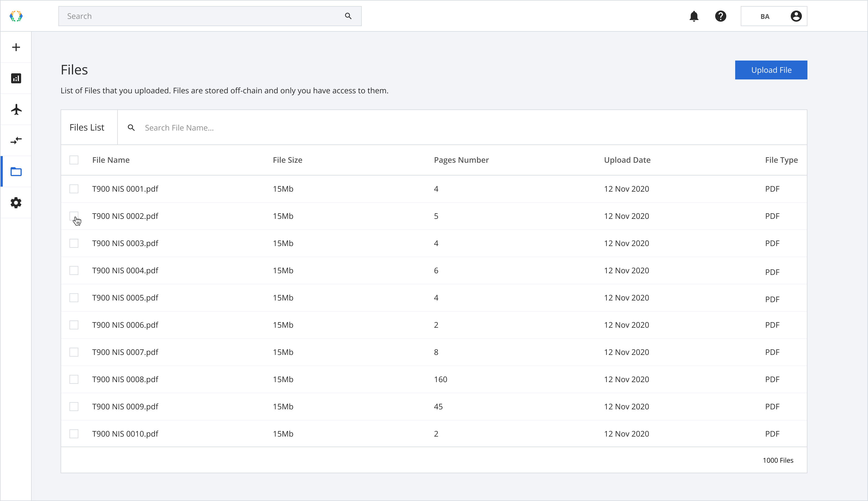This screenshot has width=868, height=501.
Task: Click the magnifier icon in top search bar
Action: pos(348,16)
